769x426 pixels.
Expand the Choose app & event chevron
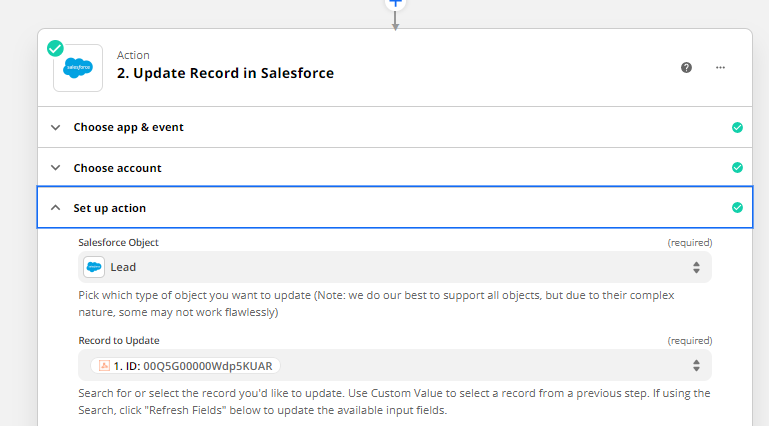pos(55,127)
